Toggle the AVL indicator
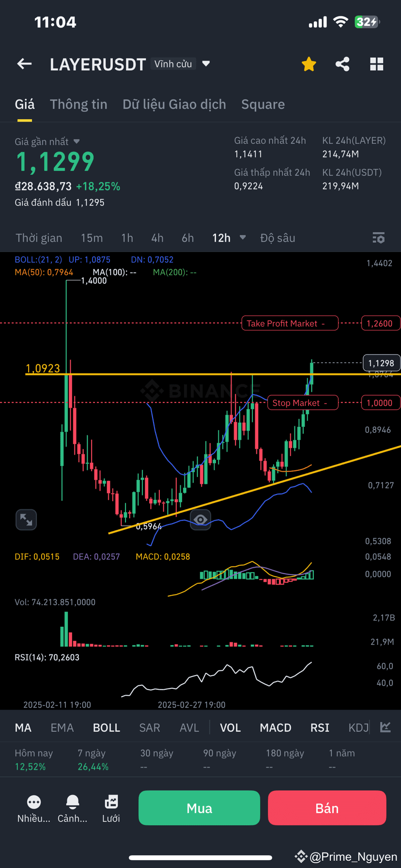This screenshot has height=868, width=401. click(x=189, y=728)
